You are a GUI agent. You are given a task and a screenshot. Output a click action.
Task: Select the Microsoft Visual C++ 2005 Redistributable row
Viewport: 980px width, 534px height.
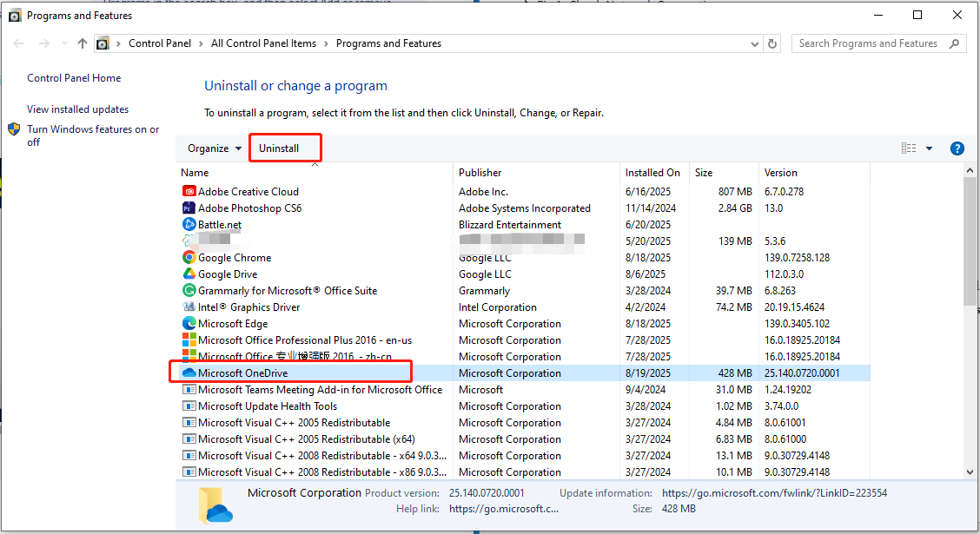point(523,422)
